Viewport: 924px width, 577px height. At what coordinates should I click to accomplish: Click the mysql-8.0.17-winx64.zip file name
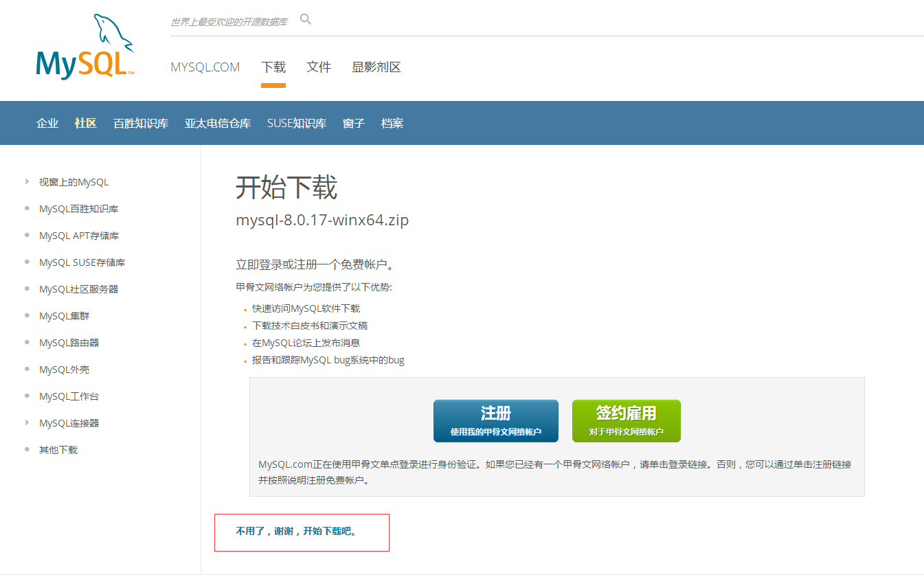click(322, 220)
